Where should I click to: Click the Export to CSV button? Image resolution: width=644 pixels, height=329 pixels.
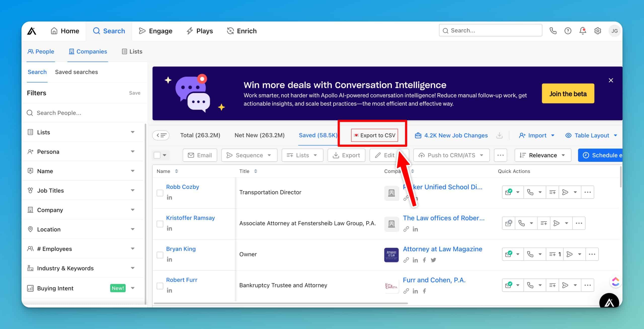pyautogui.click(x=375, y=135)
